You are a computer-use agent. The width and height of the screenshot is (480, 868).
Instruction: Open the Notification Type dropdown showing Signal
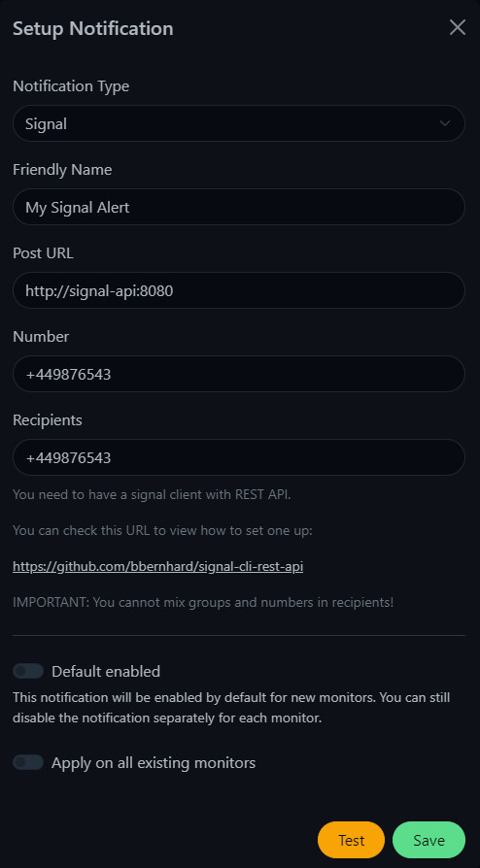click(239, 123)
